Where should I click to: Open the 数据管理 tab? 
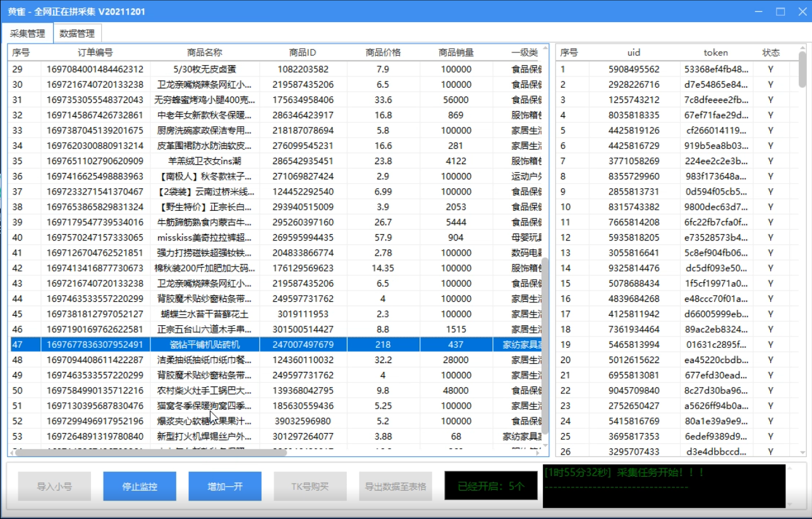click(77, 33)
